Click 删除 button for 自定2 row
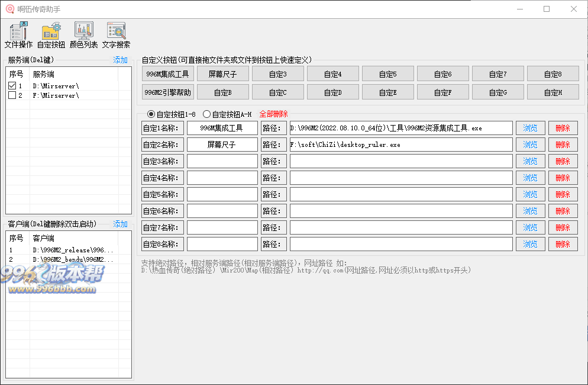This screenshot has width=588, height=385. coord(563,145)
